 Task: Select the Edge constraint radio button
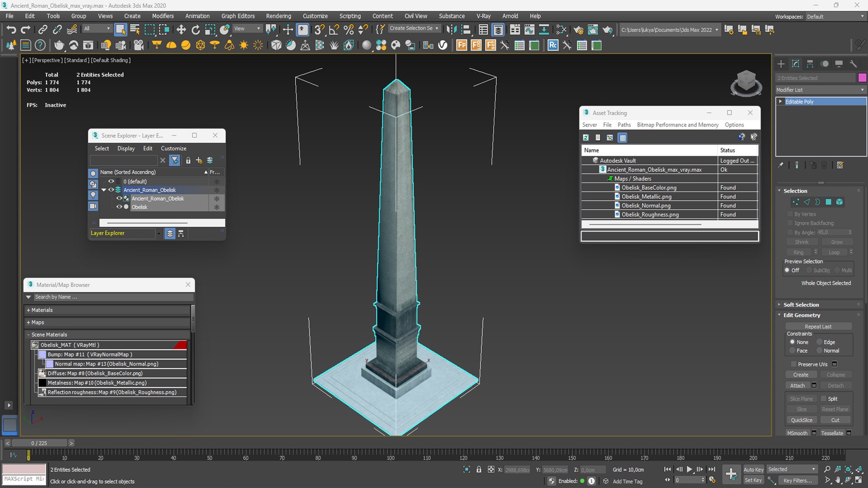(819, 342)
